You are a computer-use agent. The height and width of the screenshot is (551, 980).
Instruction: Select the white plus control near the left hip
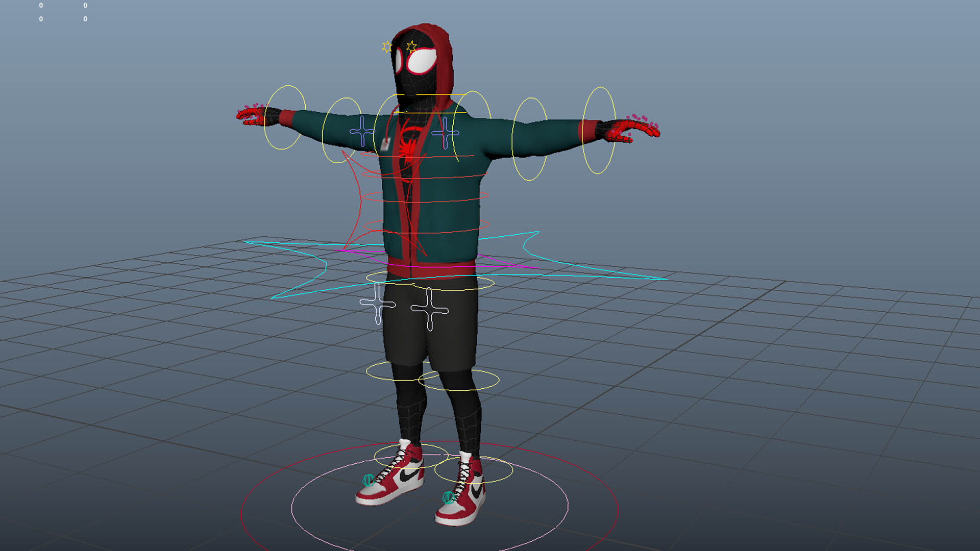[378, 305]
